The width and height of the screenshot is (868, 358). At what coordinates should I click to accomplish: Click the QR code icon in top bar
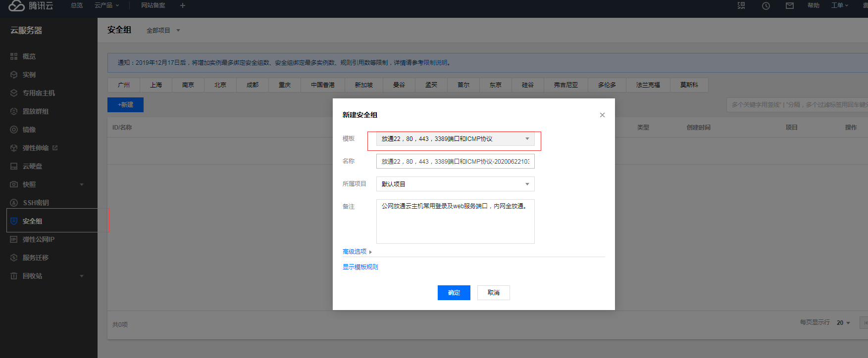741,5
